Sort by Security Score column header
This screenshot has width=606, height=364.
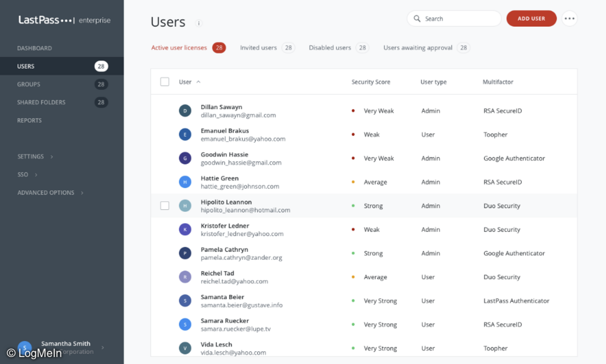[x=371, y=82]
